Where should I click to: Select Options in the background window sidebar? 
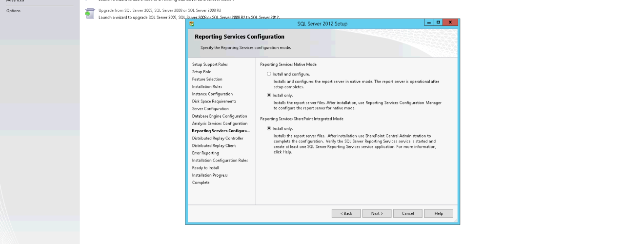[x=14, y=11]
